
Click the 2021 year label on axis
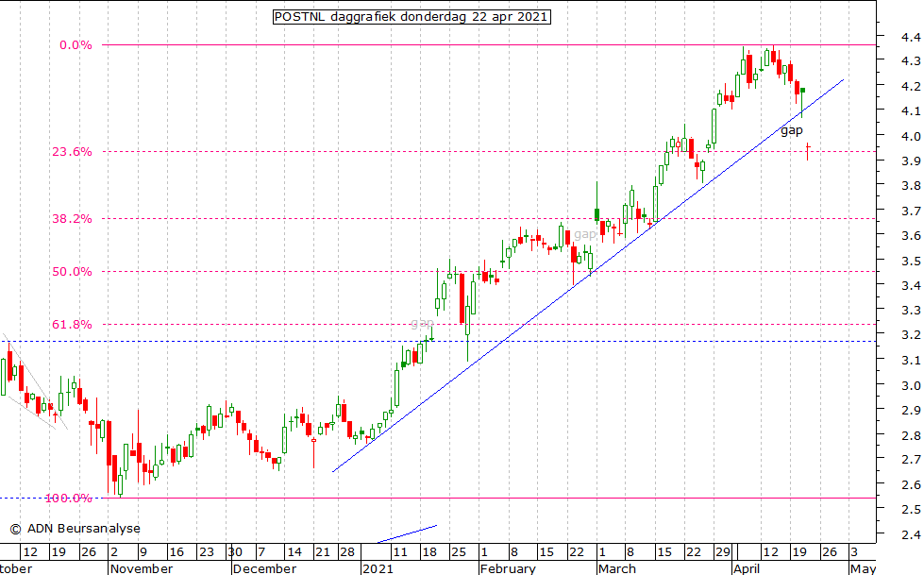point(378,569)
